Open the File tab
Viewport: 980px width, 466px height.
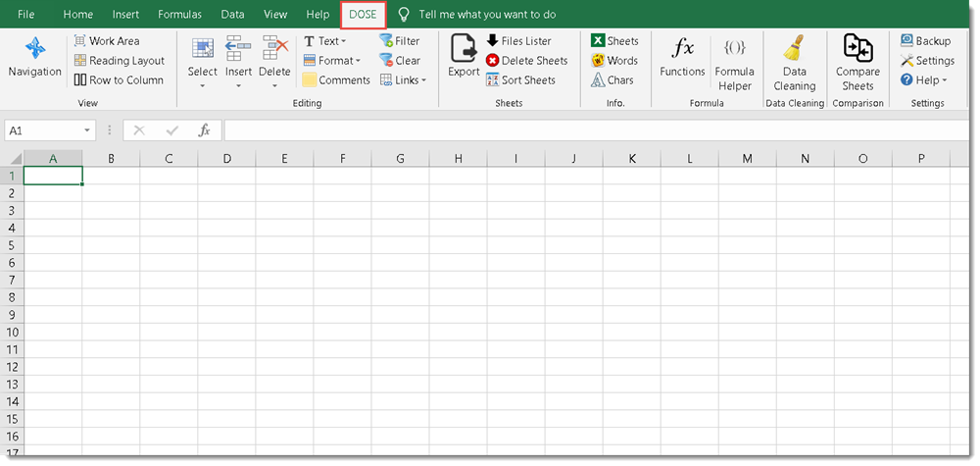pyautogui.click(x=25, y=14)
